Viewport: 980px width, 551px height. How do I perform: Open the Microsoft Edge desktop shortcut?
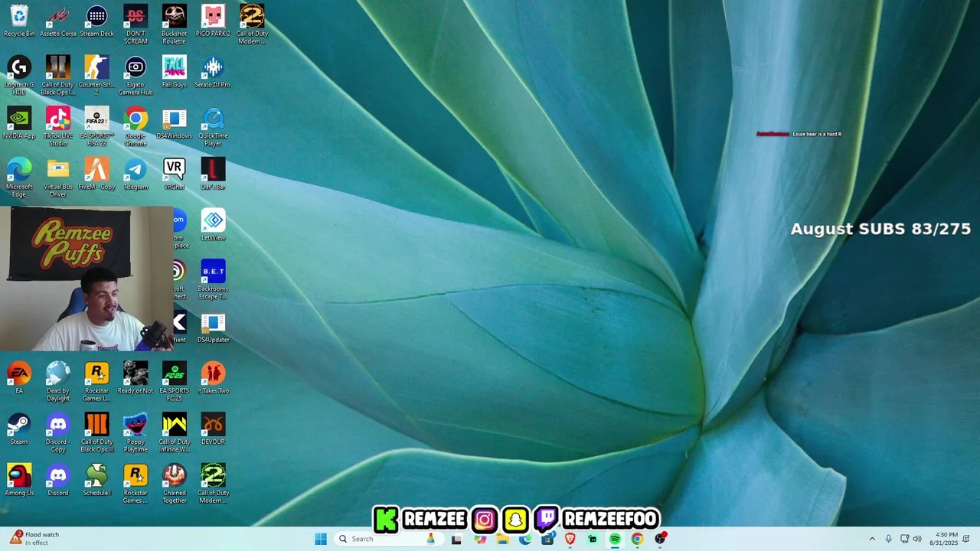(19, 178)
